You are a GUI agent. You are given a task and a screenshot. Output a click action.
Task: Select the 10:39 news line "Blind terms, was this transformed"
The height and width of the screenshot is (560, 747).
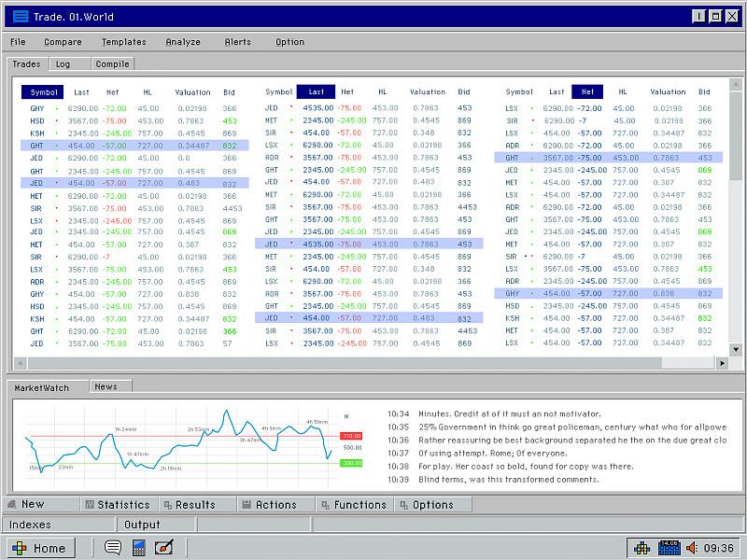tap(493, 480)
